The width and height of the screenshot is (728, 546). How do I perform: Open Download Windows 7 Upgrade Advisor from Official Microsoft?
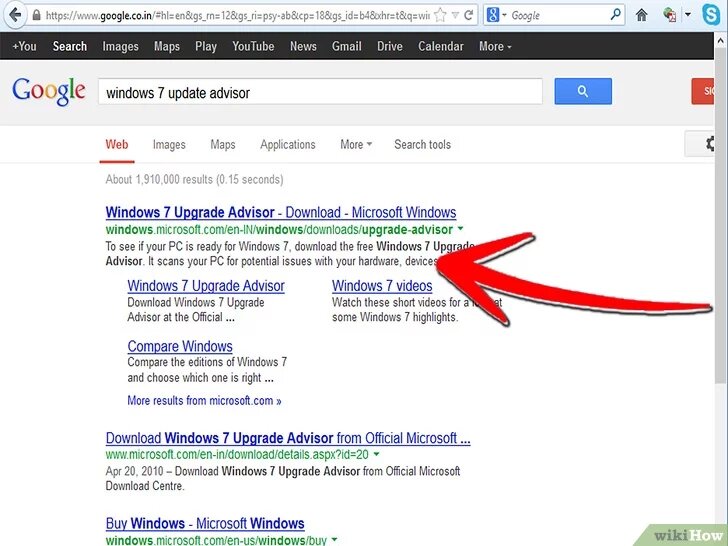[288, 438]
